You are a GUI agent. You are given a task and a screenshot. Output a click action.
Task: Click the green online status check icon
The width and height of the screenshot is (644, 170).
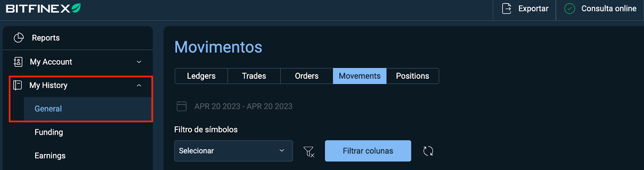[x=570, y=8]
